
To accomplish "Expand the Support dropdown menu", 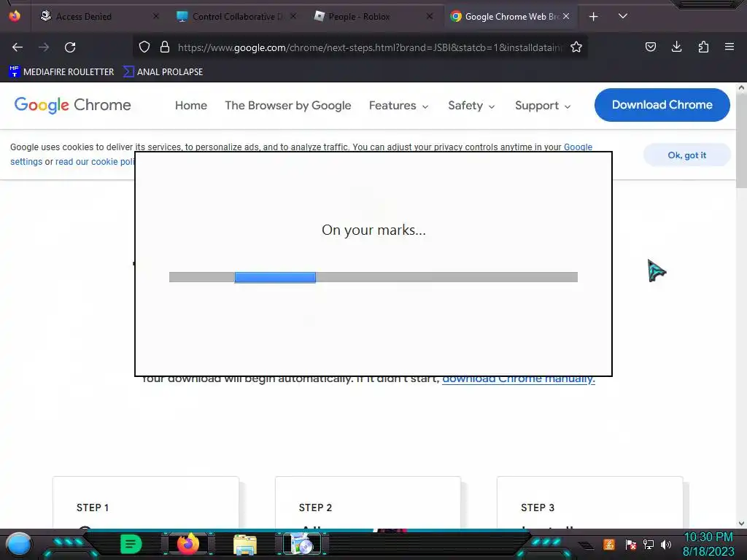I will (543, 105).
